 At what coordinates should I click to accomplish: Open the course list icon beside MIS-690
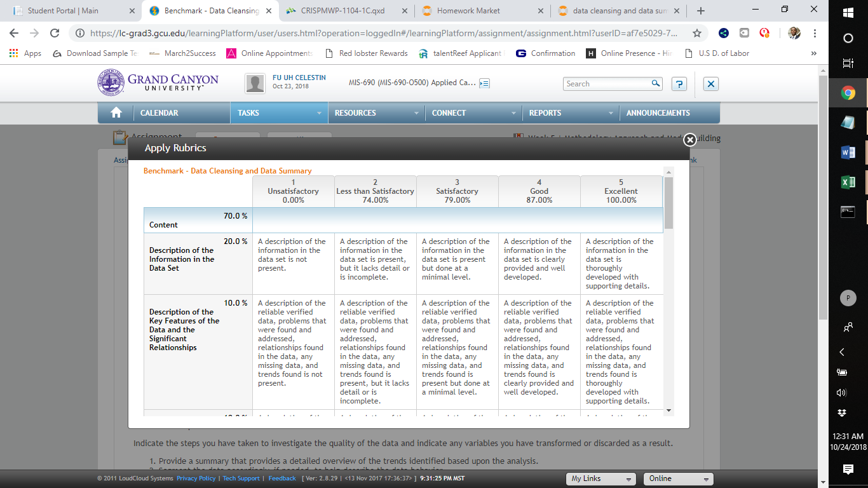pos(484,83)
